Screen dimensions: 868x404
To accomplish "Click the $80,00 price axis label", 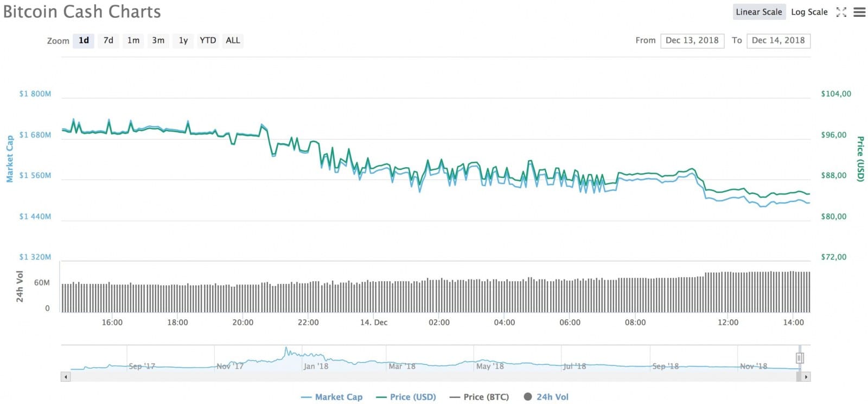I will pos(834,216).
